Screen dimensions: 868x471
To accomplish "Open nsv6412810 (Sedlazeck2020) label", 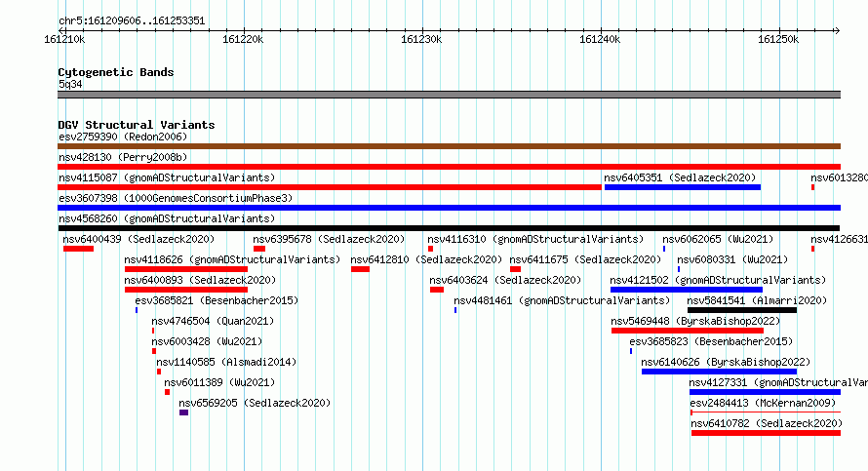I will pos(426,259).
